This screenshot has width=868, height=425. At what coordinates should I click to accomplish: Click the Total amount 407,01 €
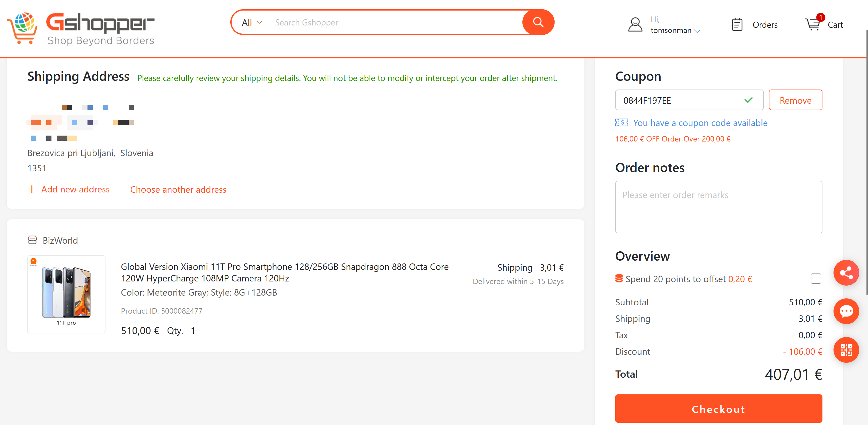tap(793, 374)
